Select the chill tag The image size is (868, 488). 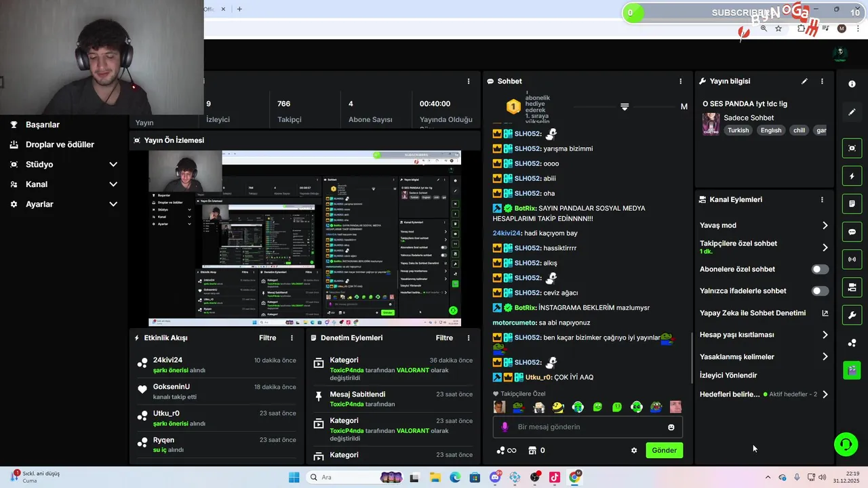click(799, 130)
